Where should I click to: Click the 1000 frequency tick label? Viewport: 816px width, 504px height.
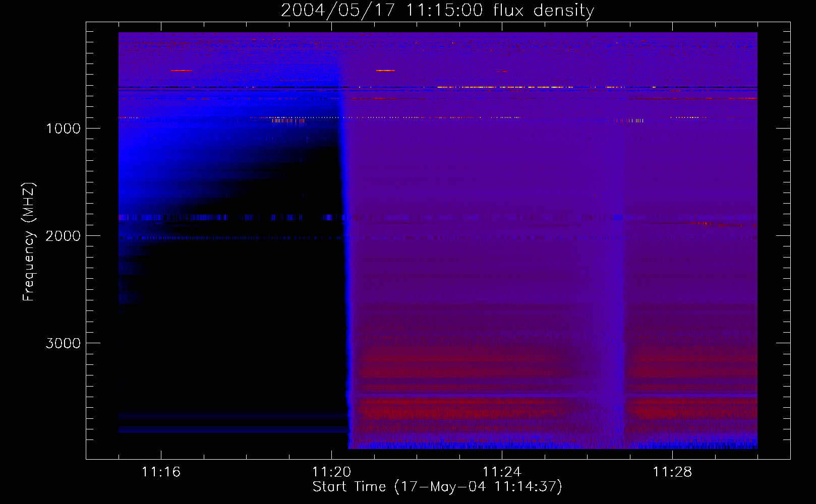(63, 129)
